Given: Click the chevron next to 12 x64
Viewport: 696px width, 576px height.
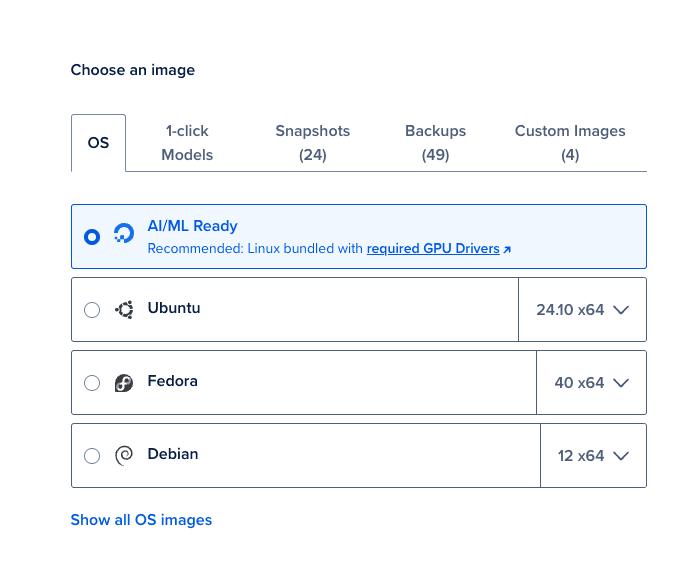Looking at the screenshot, I should (x=621, y=455).
